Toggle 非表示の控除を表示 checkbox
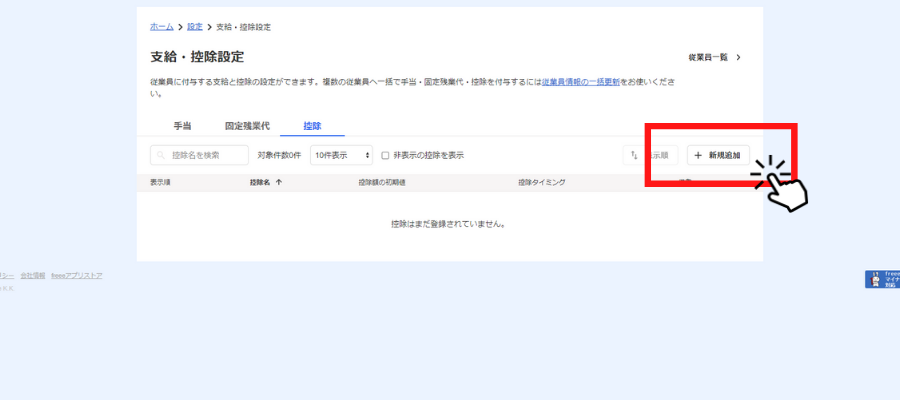900x400 pixels. click(385, 156)
